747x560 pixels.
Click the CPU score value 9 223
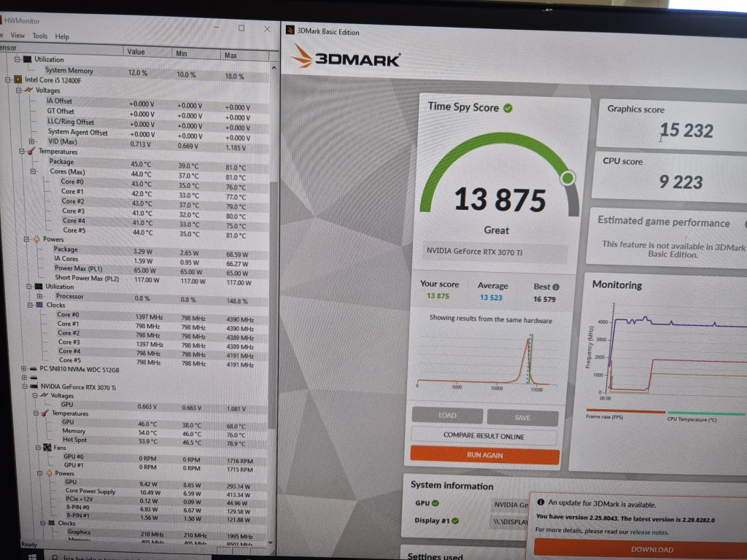pyautogui.click(x=681, y=182)
